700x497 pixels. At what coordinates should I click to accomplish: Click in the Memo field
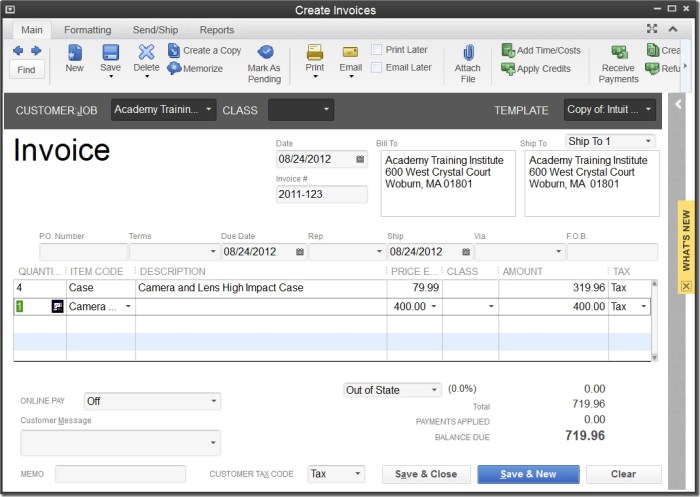click(x=120, y=474)
